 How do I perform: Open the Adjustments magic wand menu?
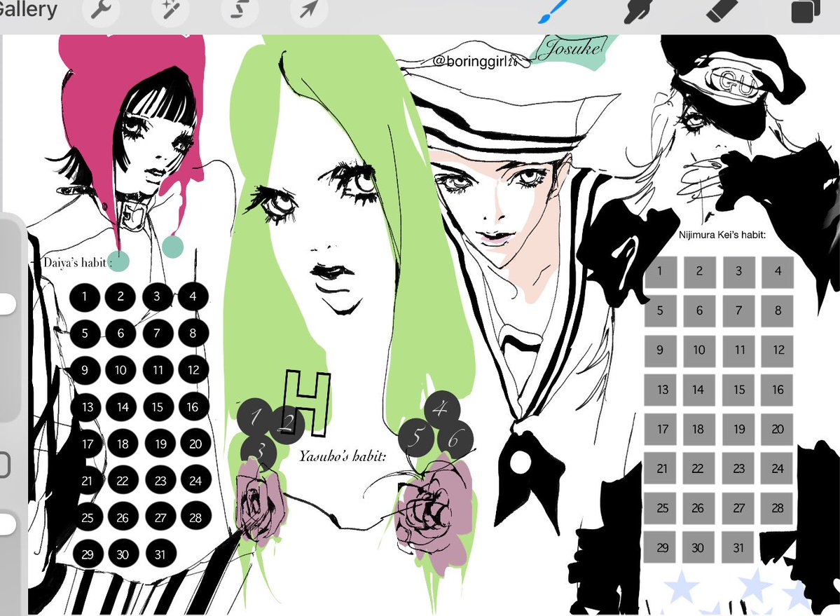coord(170,9)
